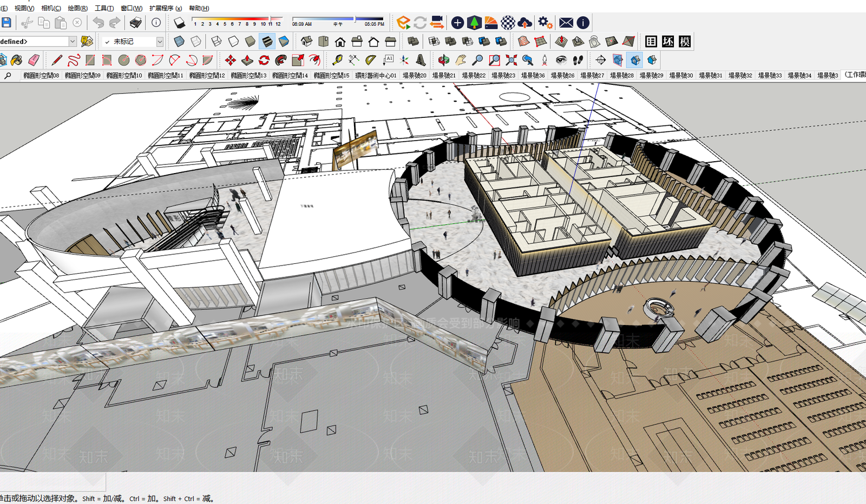Screen dimensions: 866x504
Task: Switch to scene tab 場景號20
Action: tap(415, 76)
